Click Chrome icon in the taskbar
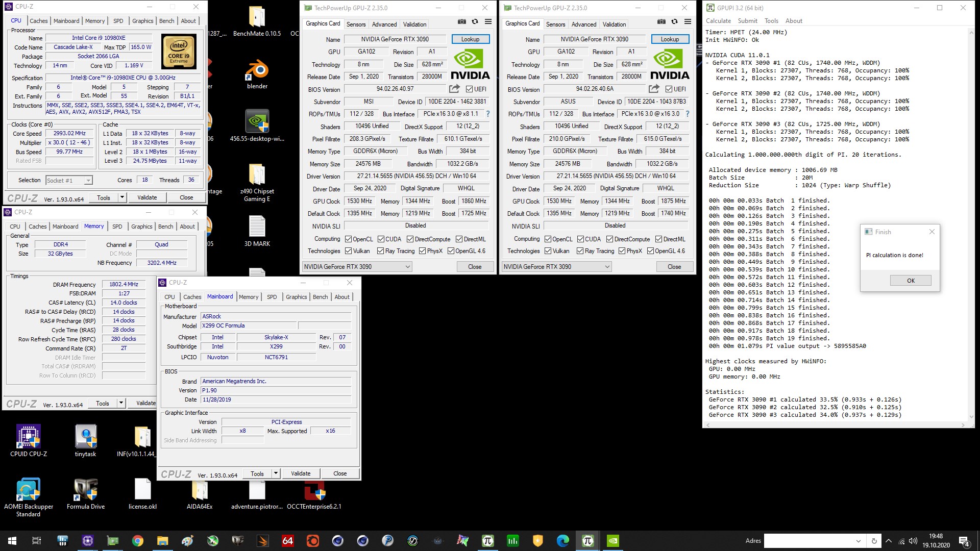Screen dimensions: 980x551 137,541
